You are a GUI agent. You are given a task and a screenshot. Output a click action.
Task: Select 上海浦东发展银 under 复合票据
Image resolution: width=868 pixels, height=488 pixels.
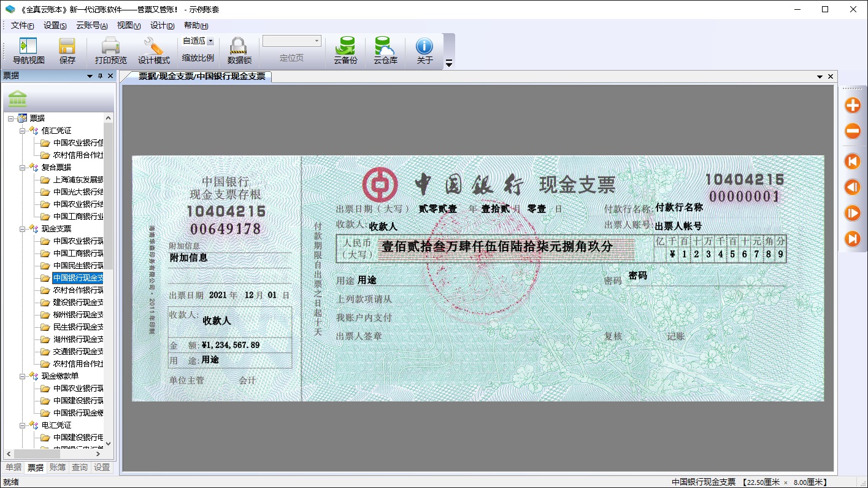(78, 179)
